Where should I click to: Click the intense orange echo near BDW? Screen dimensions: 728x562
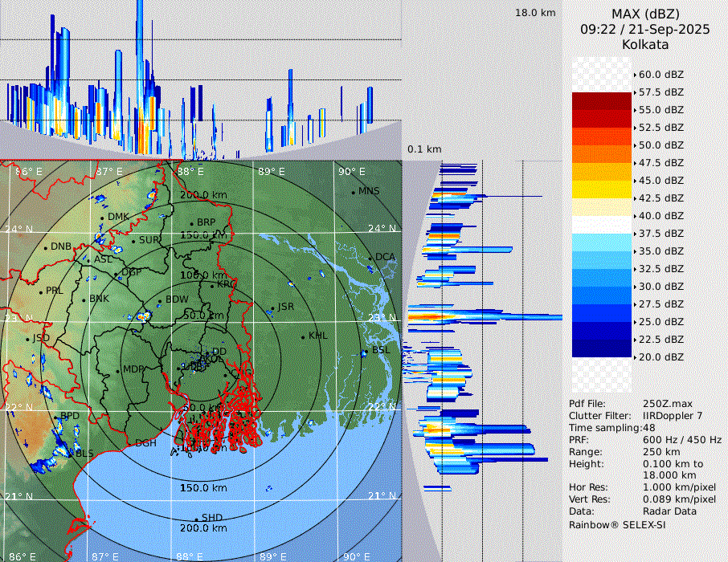click(144, 316)
